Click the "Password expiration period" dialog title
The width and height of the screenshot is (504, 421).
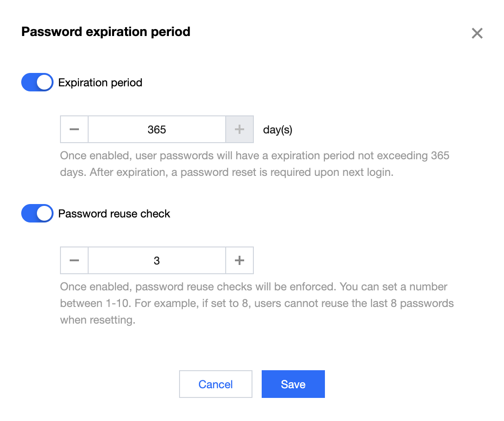(106, 32)
